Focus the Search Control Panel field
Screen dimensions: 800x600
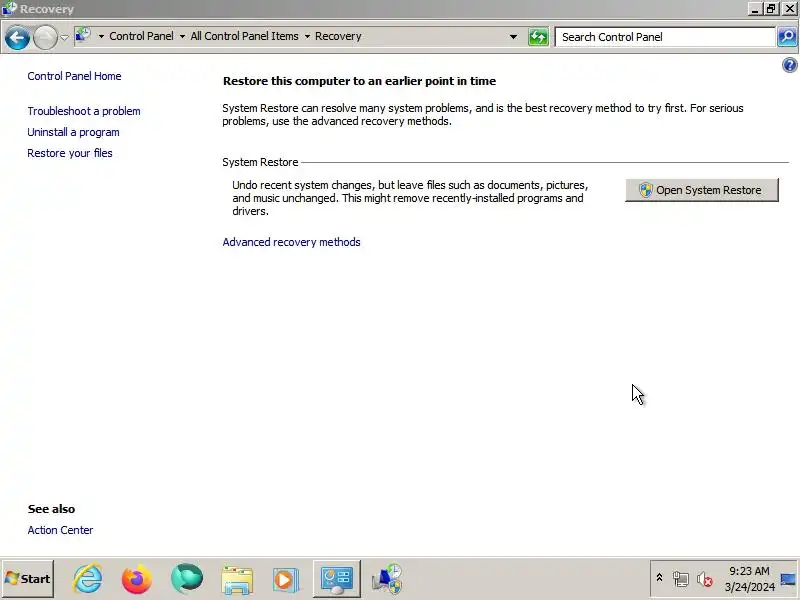(664, 37)
